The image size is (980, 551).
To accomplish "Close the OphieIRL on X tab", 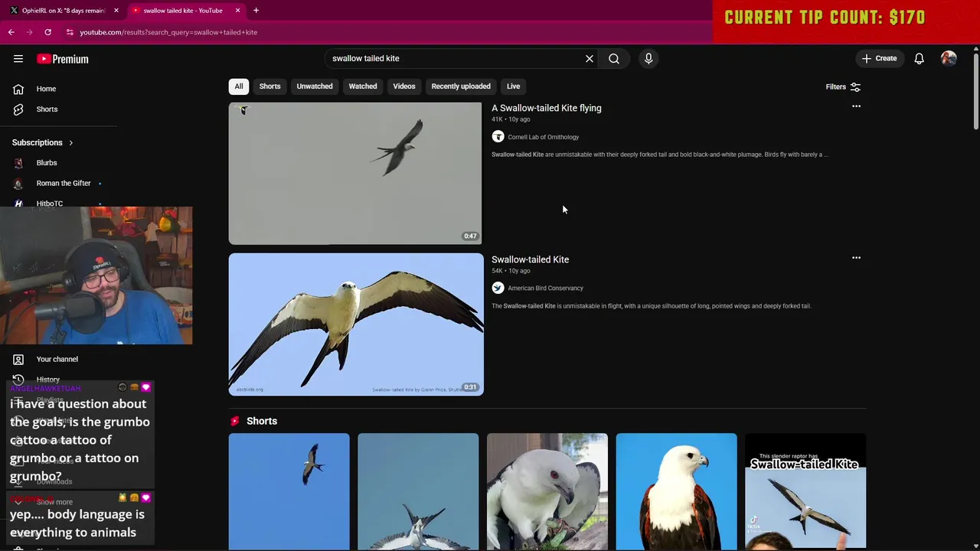I will pos(116,11).
